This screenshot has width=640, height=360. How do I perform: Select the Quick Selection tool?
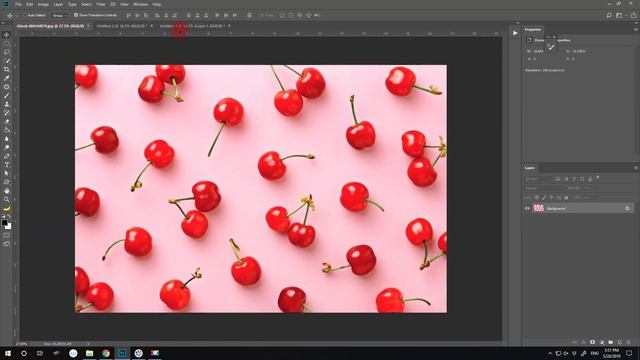click(7, 60)
